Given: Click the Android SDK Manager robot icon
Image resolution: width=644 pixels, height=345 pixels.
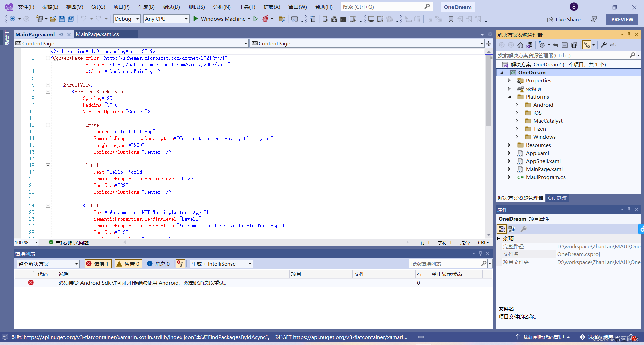Looking at the screenshot, I should pos(334,19).
